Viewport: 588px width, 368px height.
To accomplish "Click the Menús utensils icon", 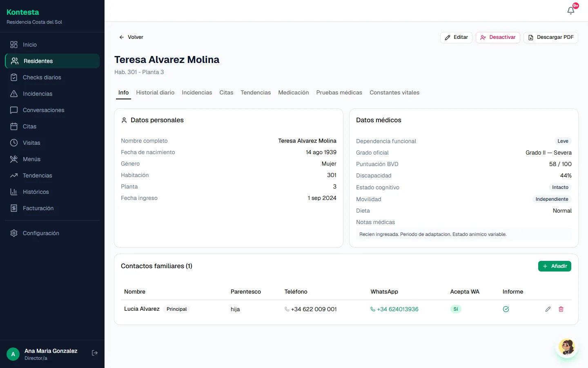I will pyautogui.click(x=14, y=159).
